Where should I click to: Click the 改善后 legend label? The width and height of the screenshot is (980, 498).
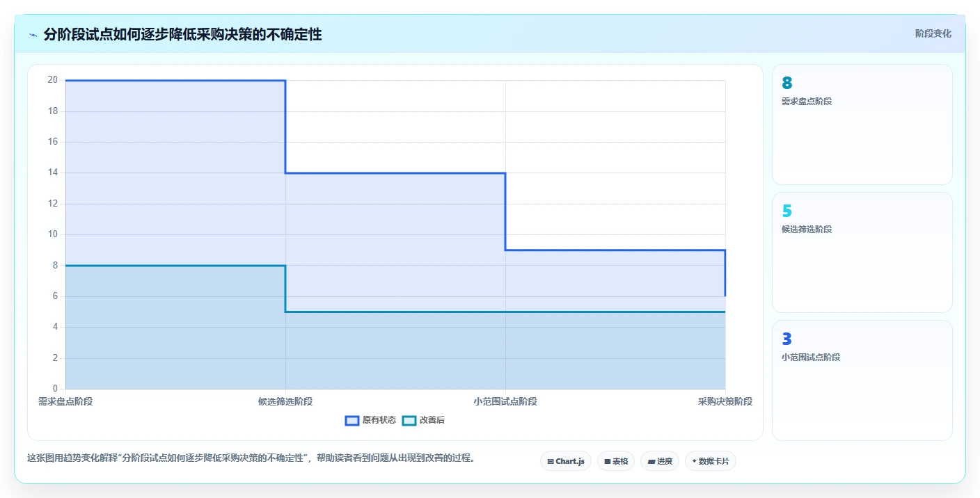pyautogui.click(x=432, y=420)
